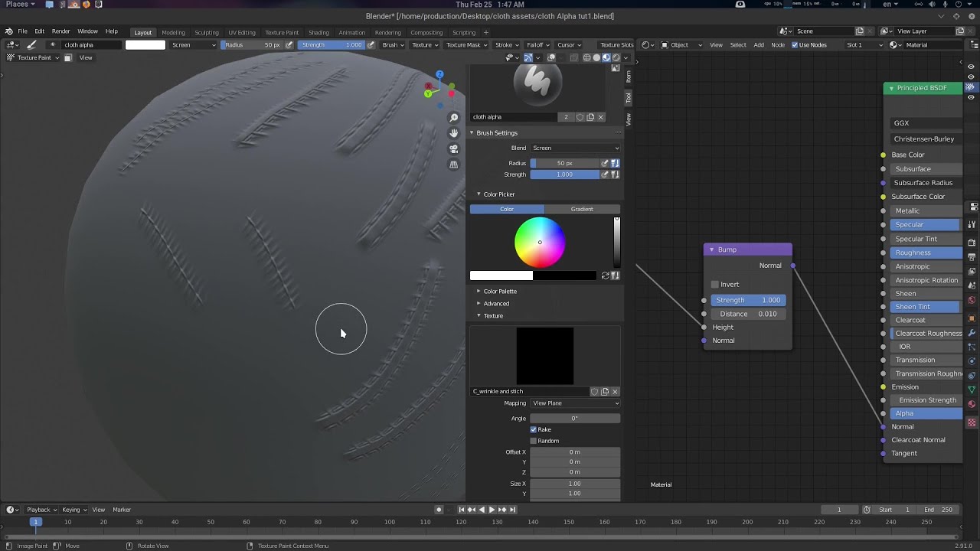
Task: Click the fake-user shield for cloth alpha brush
Action: tap(581, 116)
